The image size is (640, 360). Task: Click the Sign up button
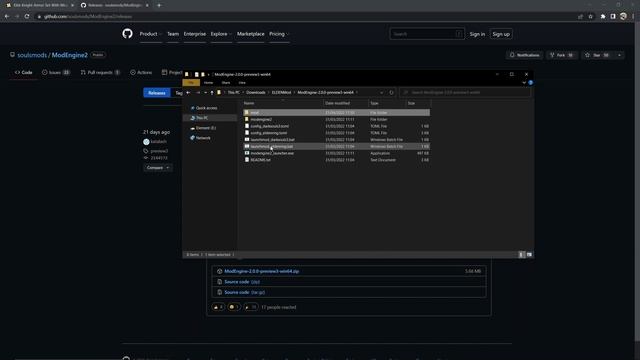pyautogui.click(x=501, y=34)
